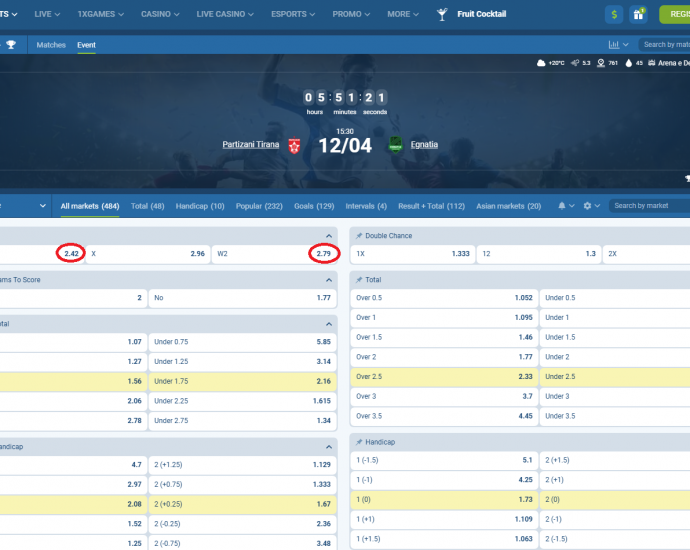Expand the LIVE menu
Viewport: 690px width, 550px height.
47,14
